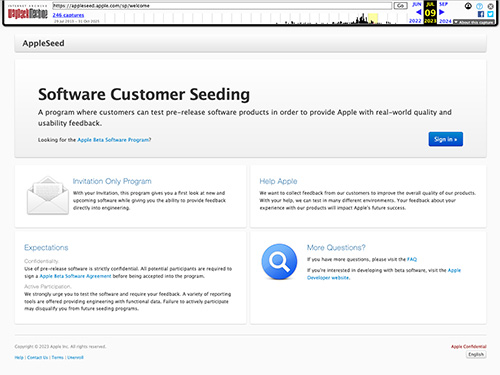This screenshot has width=500, height=375.
Task: Click the Go button in Wayback bar
Action: [x=401, y=6]
